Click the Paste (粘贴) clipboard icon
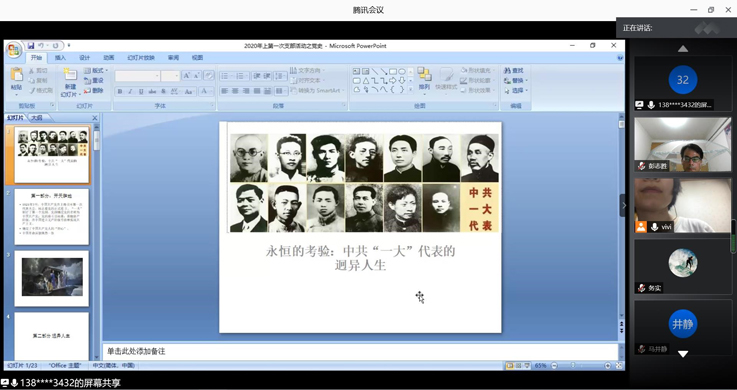 point(16,74)
